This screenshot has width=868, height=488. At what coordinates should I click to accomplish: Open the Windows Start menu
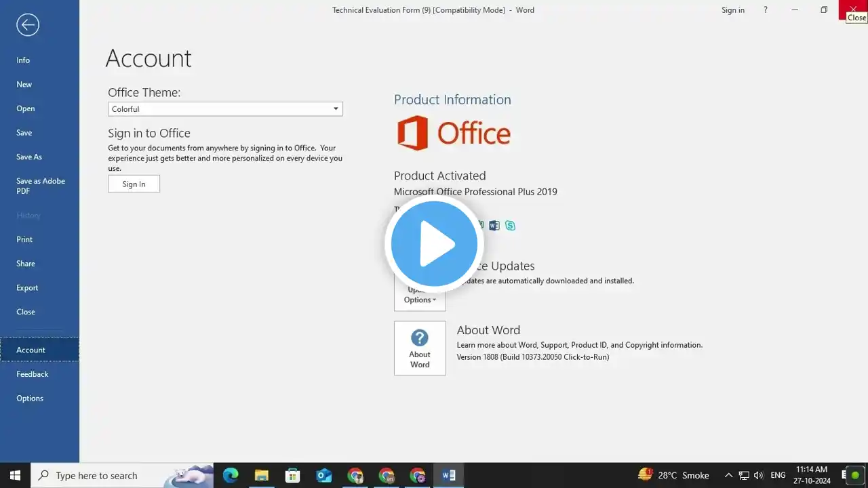(x=15, y=475)
